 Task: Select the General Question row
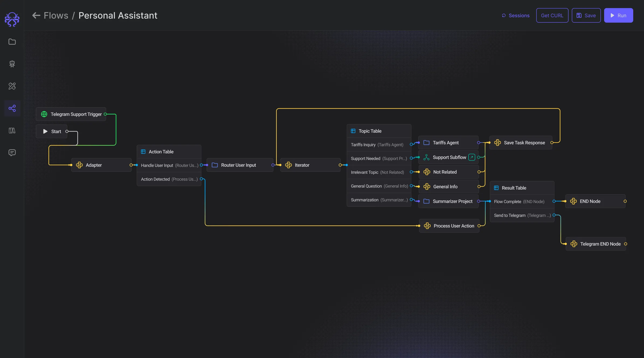379,186
